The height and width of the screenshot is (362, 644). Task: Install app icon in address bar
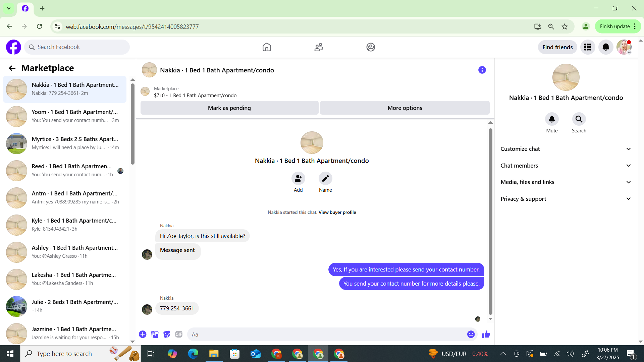pyautogui.click(x=538, y=26)
